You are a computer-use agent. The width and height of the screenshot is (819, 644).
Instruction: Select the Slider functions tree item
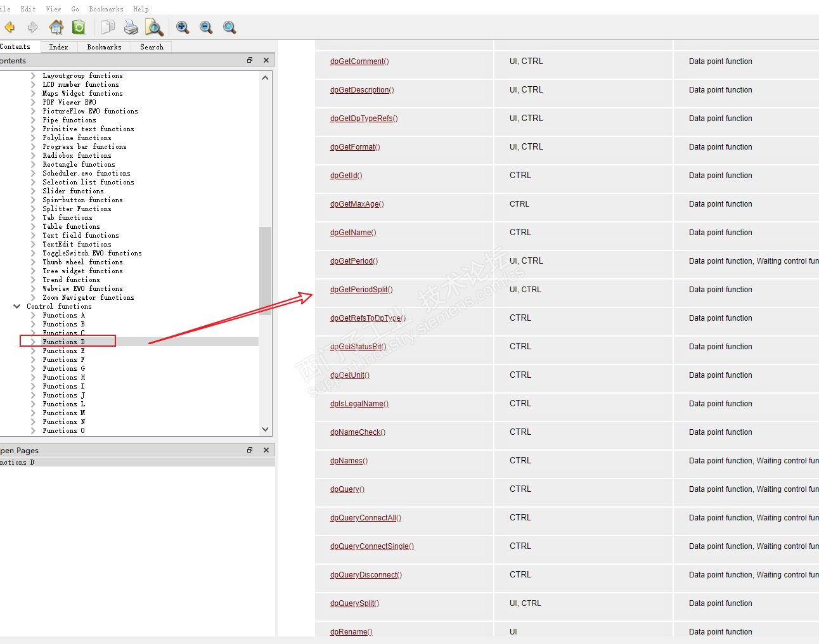tap(73, 191)
